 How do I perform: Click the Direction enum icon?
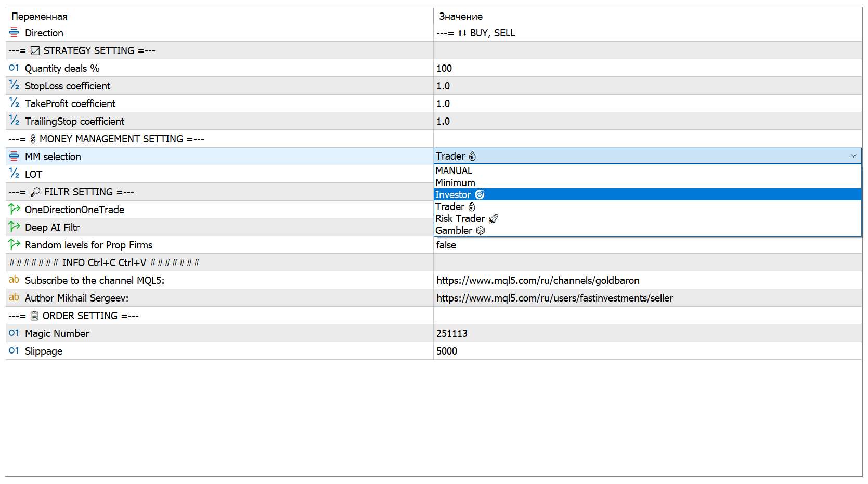14,33
